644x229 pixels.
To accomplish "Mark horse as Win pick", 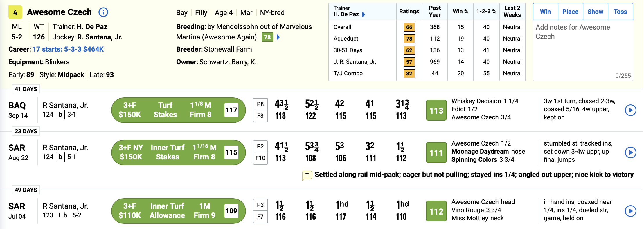I will [545, 12].
